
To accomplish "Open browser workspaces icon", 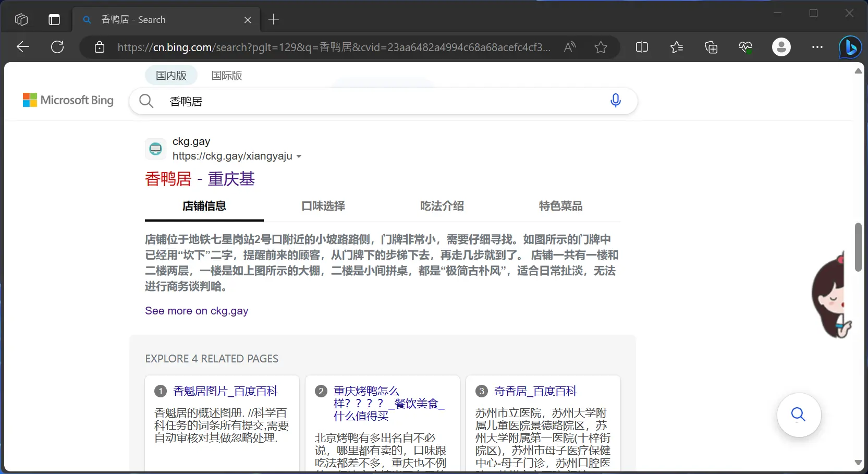I will point(21,20).
